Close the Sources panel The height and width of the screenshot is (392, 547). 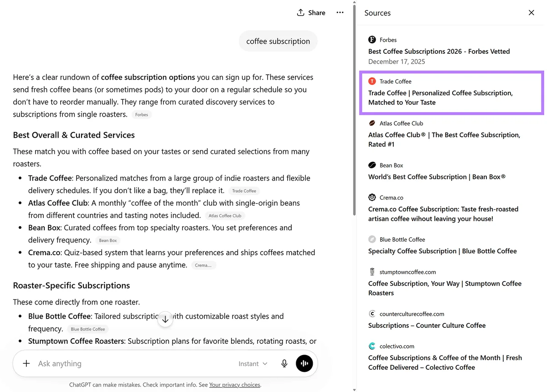pos(532,13)
